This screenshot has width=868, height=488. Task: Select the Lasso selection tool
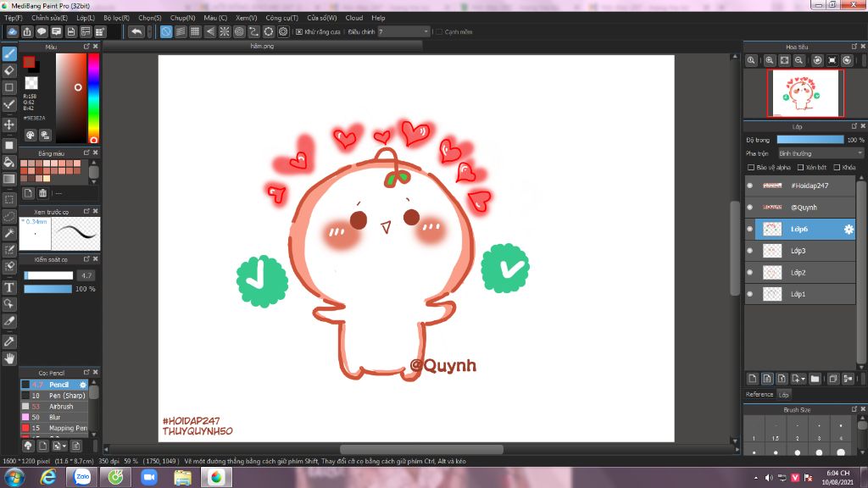pos(9,216)
